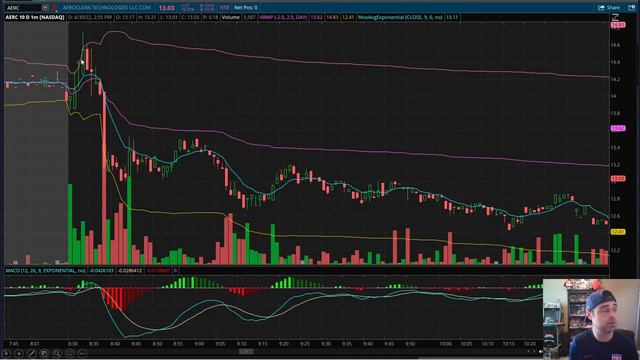
Task: Click the Share button
Action: pyautogui.click(x=609, y=8)
